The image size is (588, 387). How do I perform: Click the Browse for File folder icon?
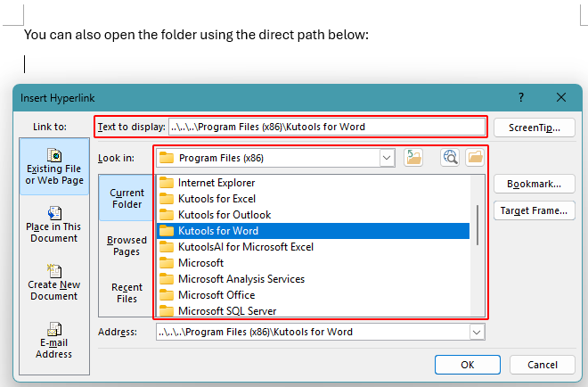475,158
